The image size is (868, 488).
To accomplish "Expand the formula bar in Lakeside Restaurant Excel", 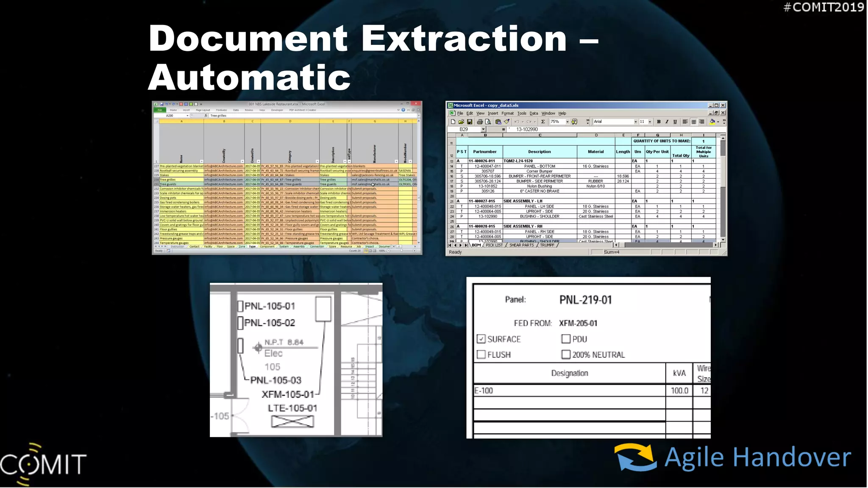I will pyautogui.click(x=418, y=115).
